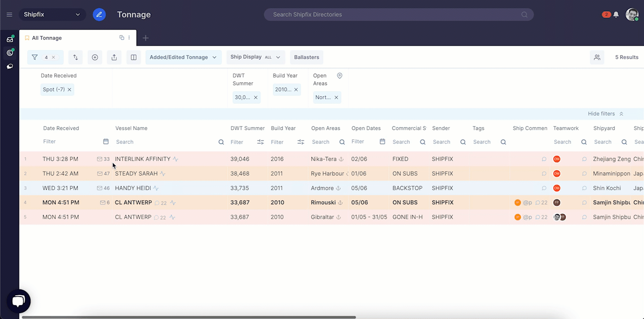
Task: Open the notifications bell icon
Action: (x=616, y=14)
